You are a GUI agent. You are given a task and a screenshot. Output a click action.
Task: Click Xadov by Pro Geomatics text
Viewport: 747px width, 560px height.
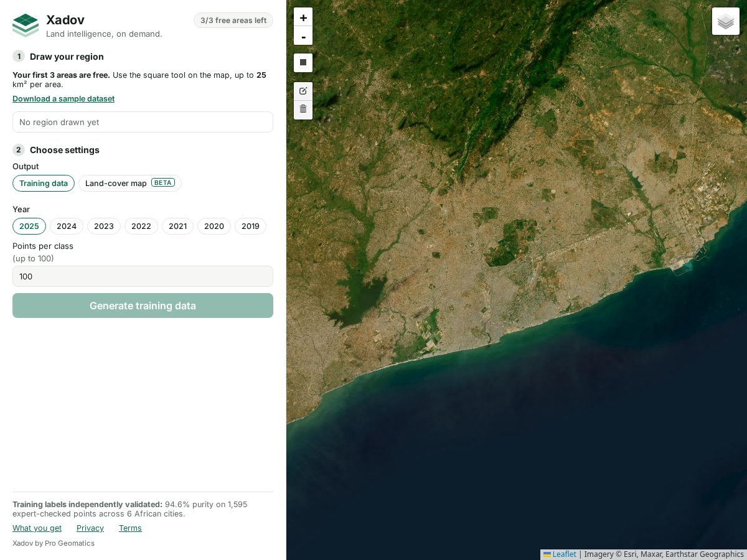click(x=54, y=543)
